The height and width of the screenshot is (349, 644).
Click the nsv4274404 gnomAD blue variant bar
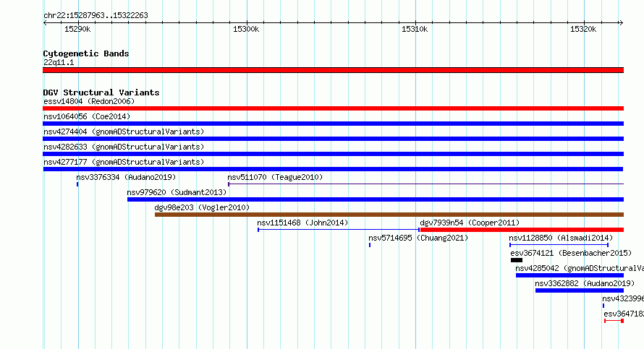pyautogui.click(x=333, y=139)
